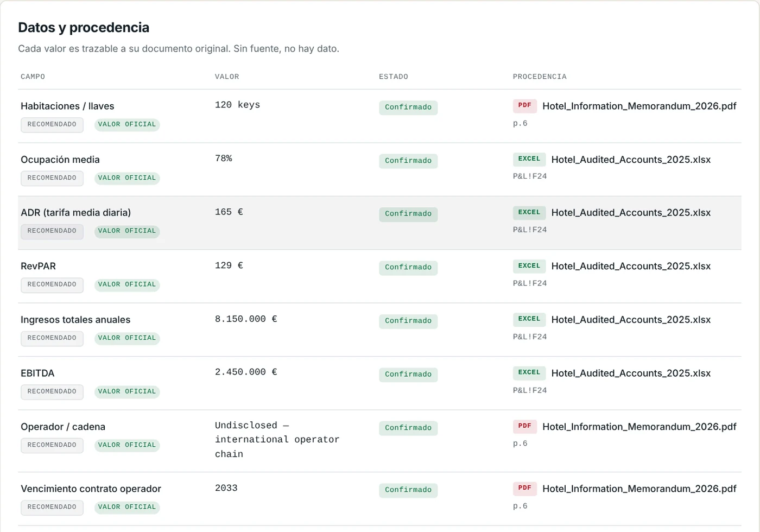Click RECOMENDADO tag under Ingresos totales anuales
Viewport: 760px width, 532px height.
click(x=52, y=338)
